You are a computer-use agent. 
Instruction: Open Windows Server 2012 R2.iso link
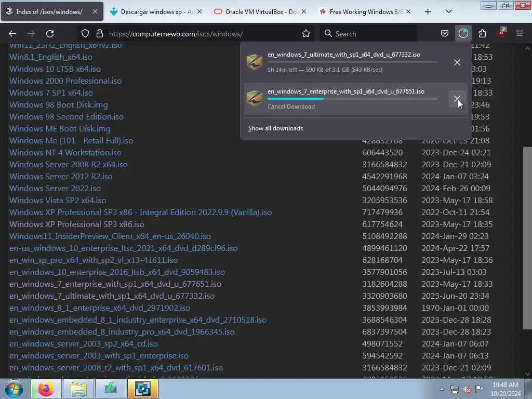(61, 176)
